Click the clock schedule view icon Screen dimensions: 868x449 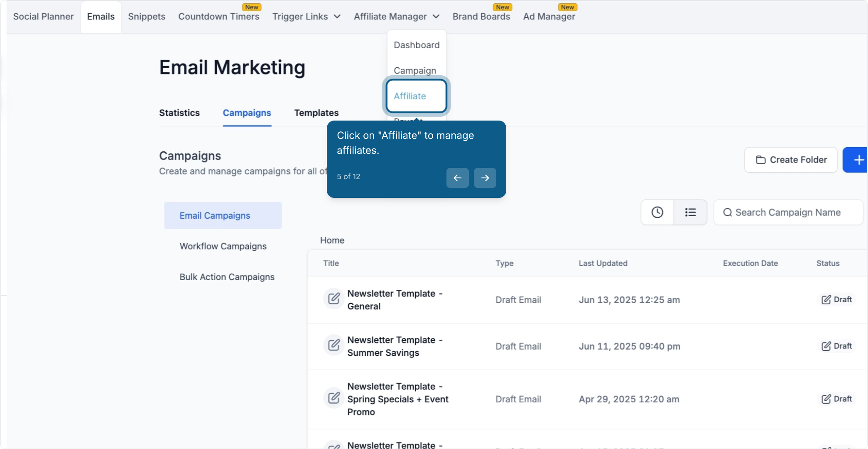click(657, 212)
